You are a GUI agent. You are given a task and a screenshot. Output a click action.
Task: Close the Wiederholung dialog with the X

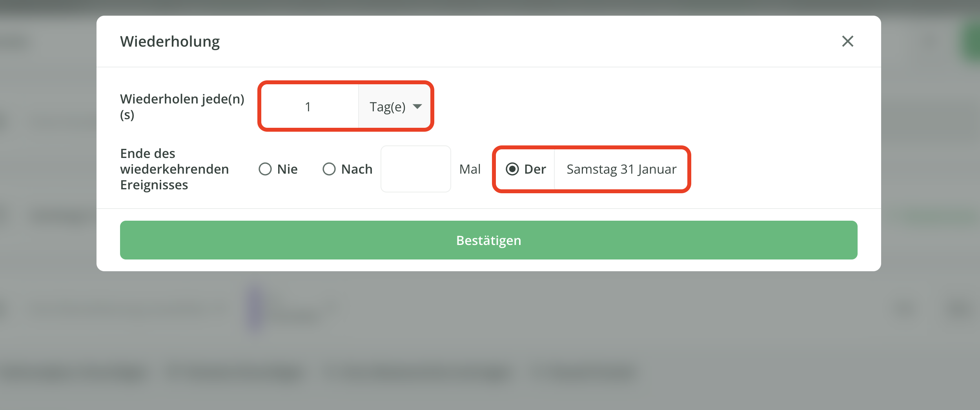tap(847, 41)
